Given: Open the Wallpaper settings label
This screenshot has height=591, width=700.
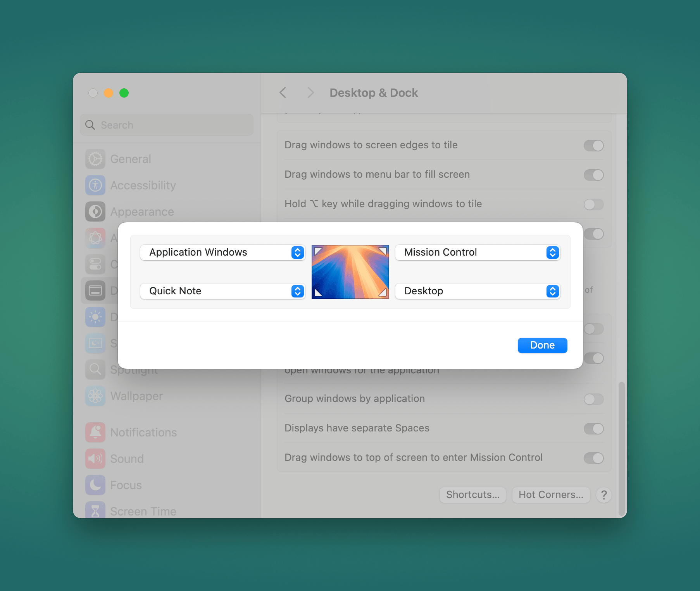Looking at the screenshot, I should pyautogui.click(x=136, y=396).
